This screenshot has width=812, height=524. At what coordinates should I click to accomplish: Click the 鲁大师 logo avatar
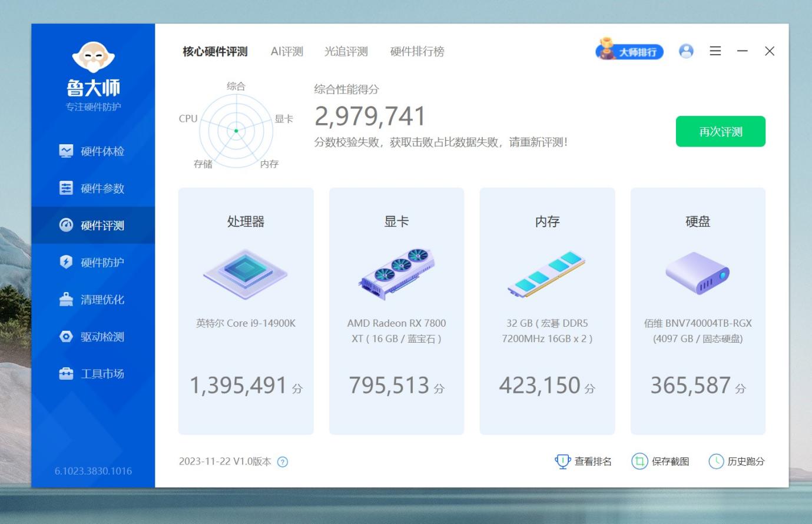click(x=93, y=57)
